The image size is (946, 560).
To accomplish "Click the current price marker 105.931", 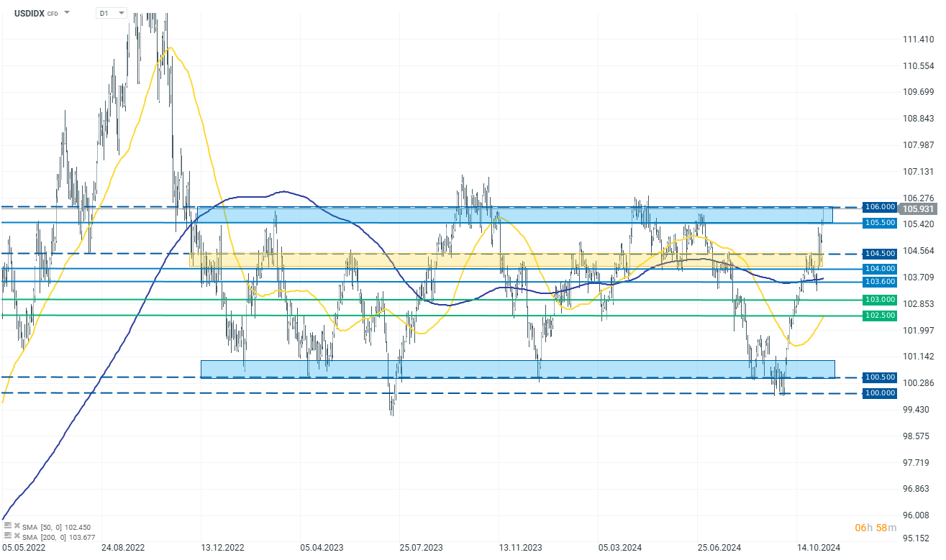I will coord(919,209).
